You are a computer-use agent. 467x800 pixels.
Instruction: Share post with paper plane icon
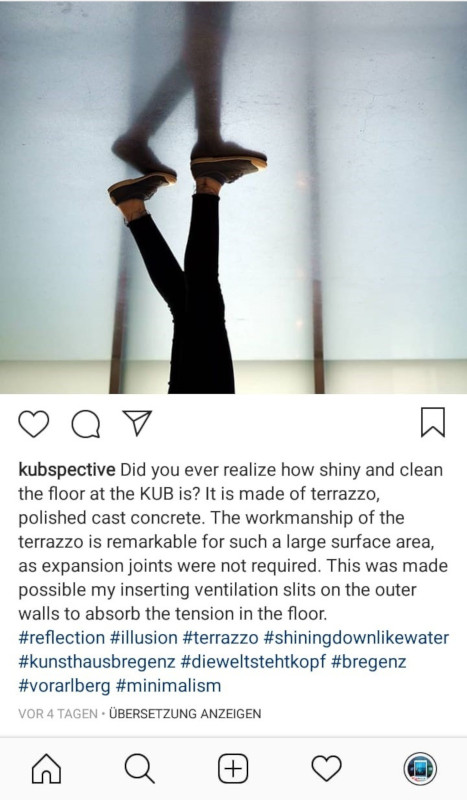137,422
